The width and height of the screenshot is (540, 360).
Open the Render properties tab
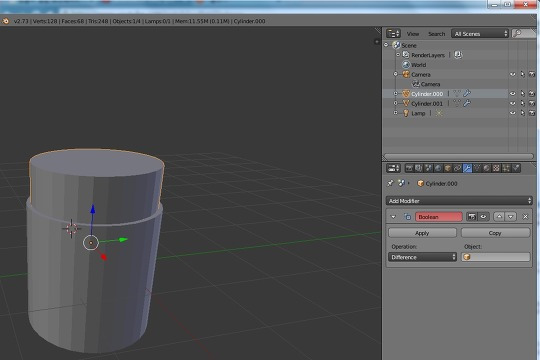click(409, 168)
